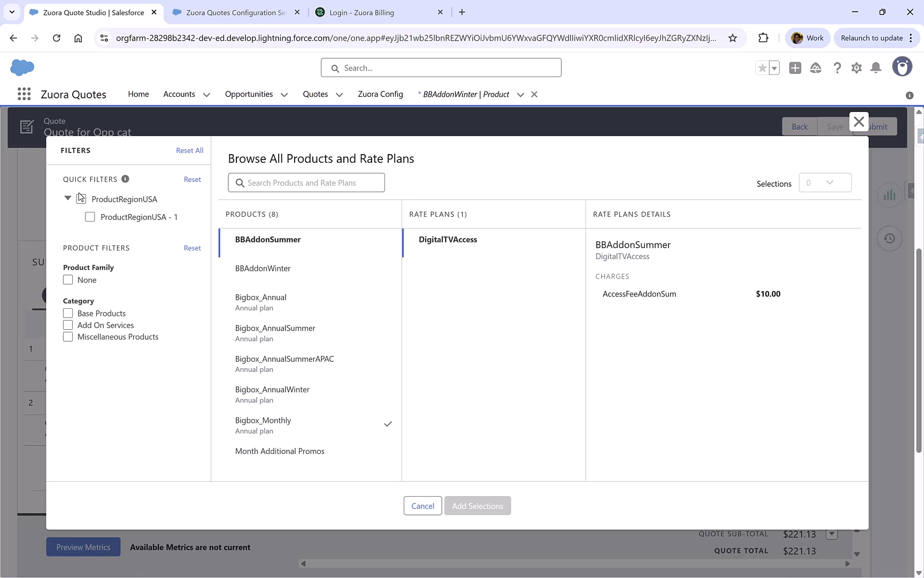This screenshot has width=924, height=578.
Task: Enable the Base Products category filter
Action: click(x=68, y=313)
